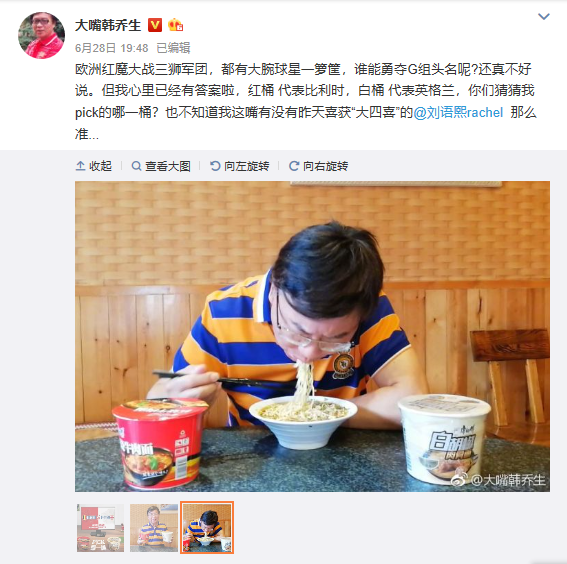Click 查看大图 to view the large image

coord(161,166)
